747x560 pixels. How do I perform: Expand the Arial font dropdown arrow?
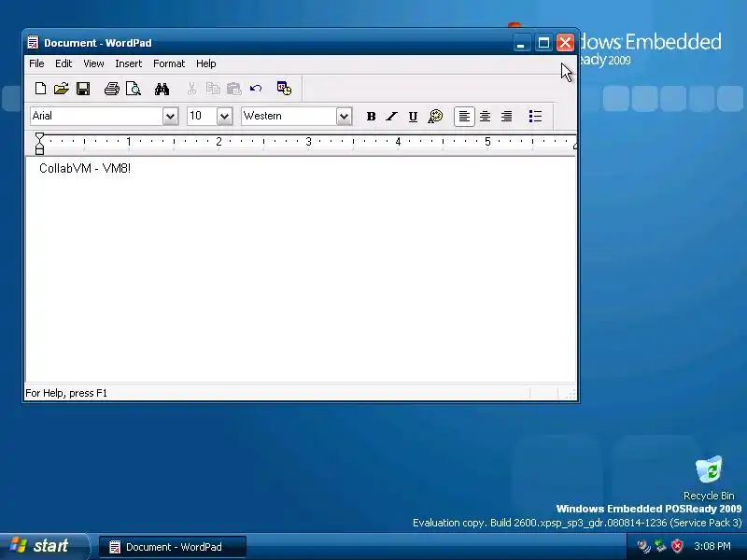click(170, 116)
